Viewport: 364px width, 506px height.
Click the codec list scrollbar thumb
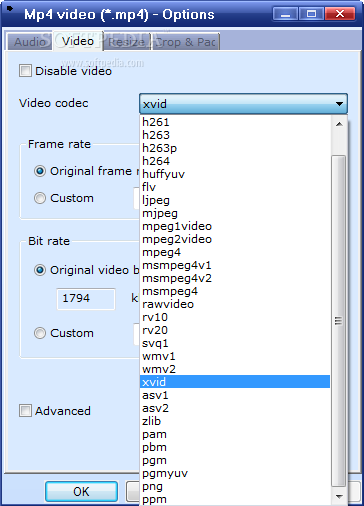[x=339, y=321]
